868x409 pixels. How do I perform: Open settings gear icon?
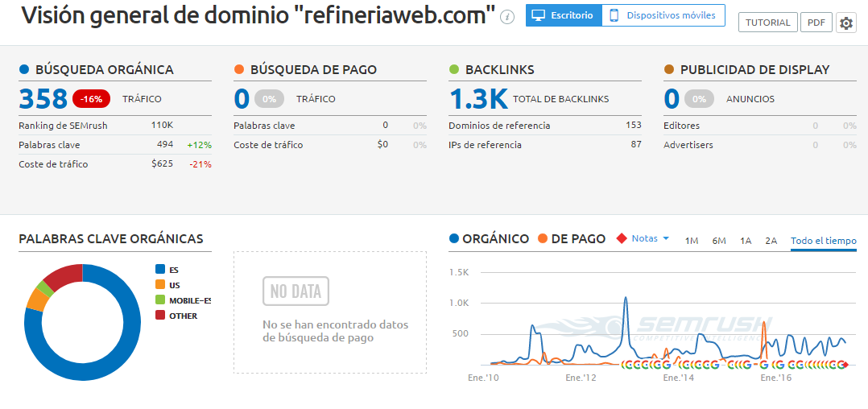click(845, 23)
